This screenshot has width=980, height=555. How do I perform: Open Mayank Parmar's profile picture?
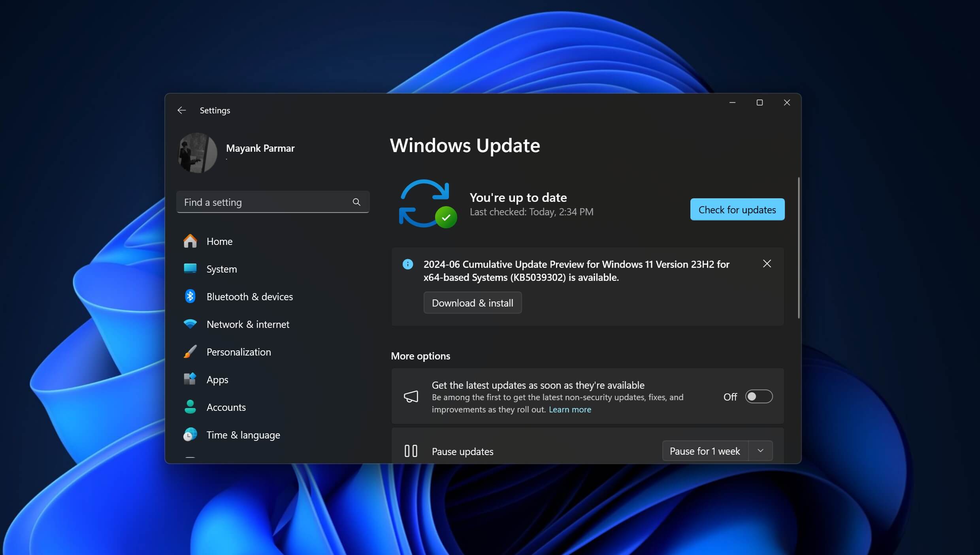(197, 153)
